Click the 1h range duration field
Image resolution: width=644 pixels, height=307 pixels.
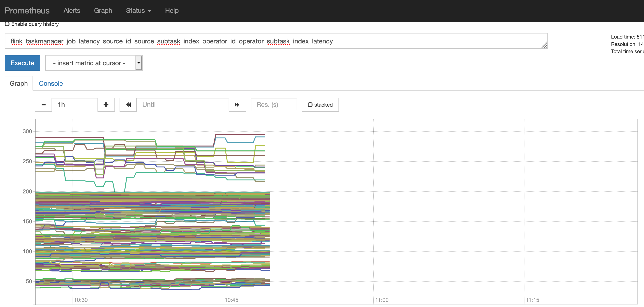click(x=75, y=105)
